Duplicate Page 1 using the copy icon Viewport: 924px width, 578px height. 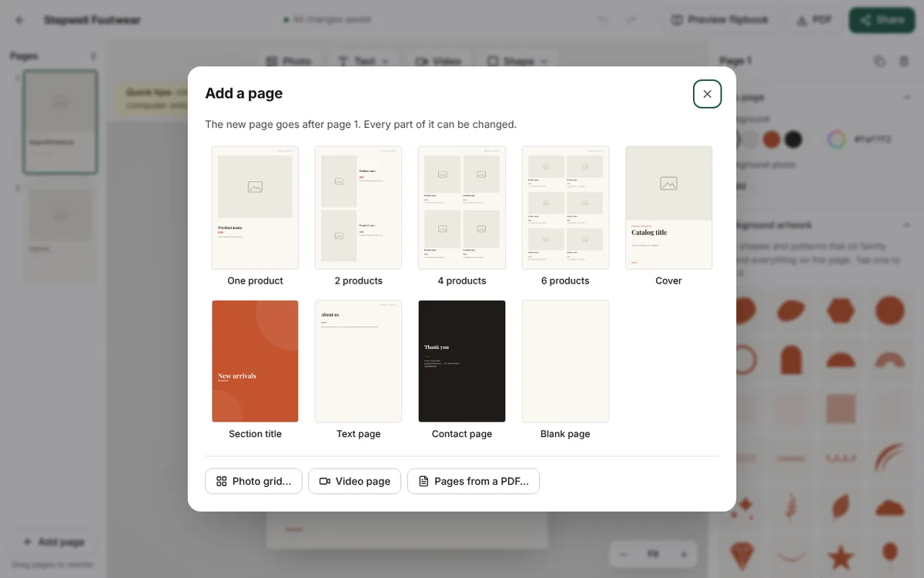pos(879,61)
